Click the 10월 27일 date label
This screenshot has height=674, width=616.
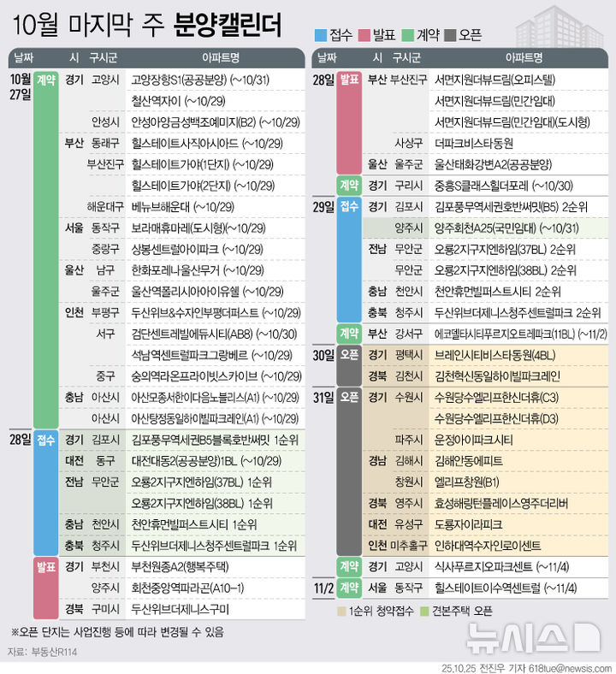tap(20, 86)
